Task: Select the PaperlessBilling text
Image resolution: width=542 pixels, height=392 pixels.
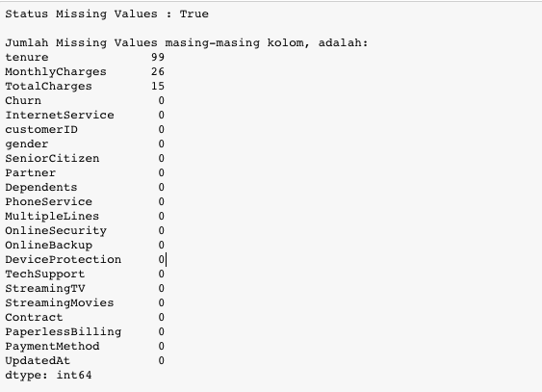Action: click(64, 332)
